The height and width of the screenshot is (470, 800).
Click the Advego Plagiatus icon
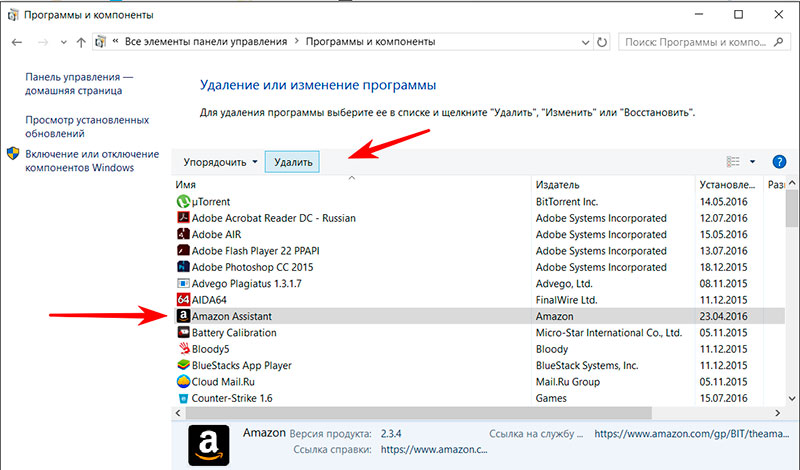(183, 283)
